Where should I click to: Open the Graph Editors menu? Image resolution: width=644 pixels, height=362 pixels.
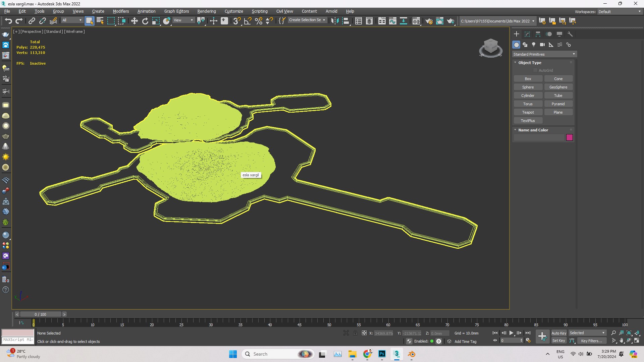tap(177, 11)
